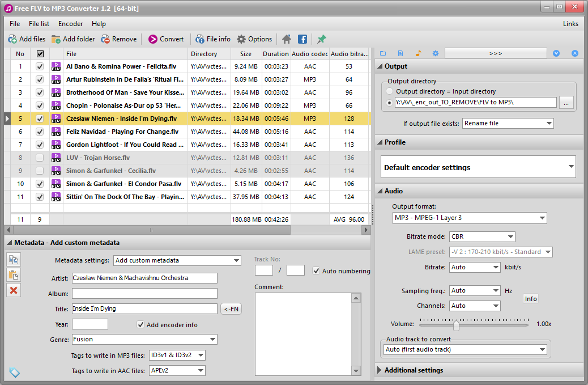Viewport: 588px width, 385px height.
Task: Click the blue gear icon in settings panel
Action: pyautogui.click(x=436, y=53)
